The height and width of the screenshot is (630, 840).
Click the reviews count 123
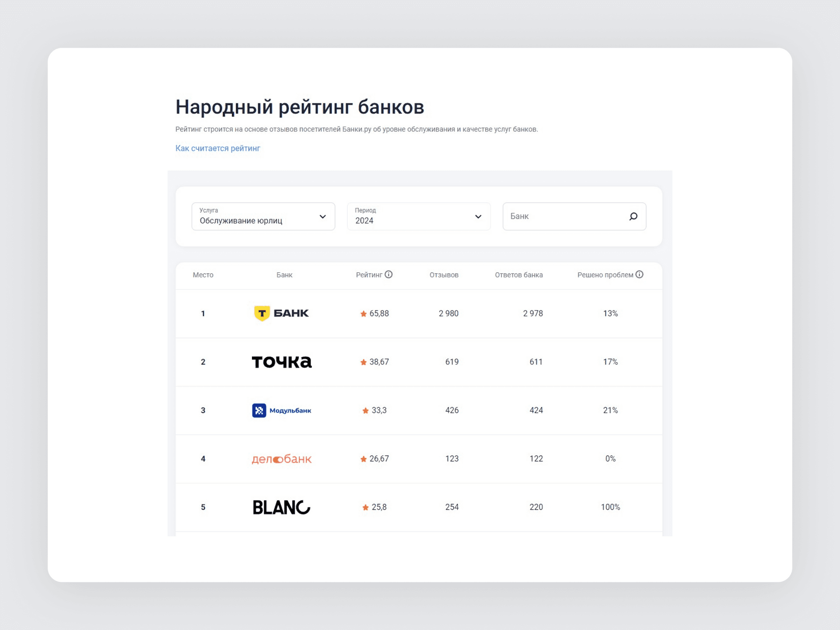coord(452,459)
